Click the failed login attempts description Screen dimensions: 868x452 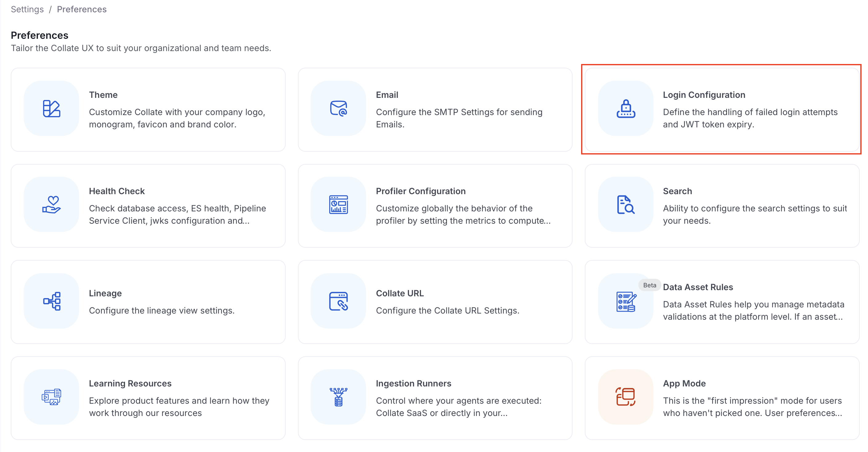click(750, 118)
